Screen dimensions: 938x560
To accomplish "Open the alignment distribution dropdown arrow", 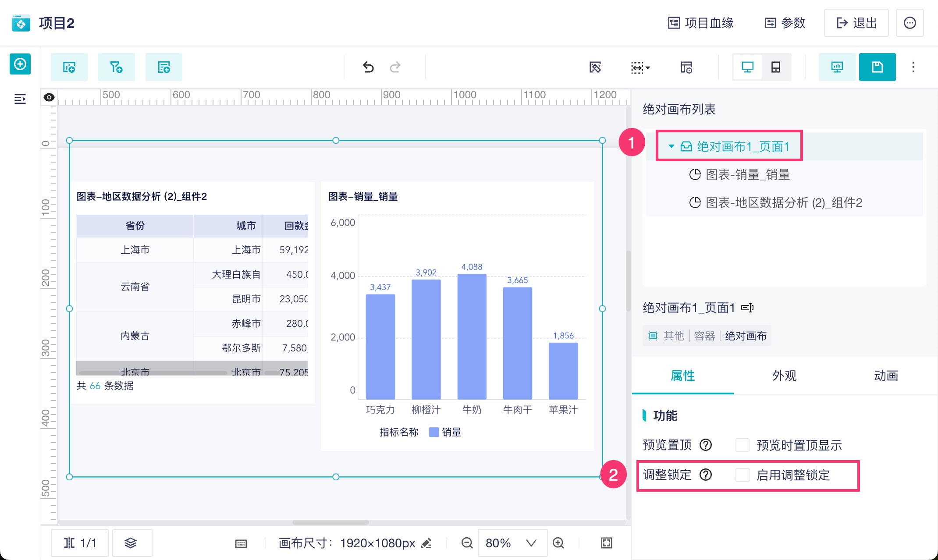I will [648, 67].
